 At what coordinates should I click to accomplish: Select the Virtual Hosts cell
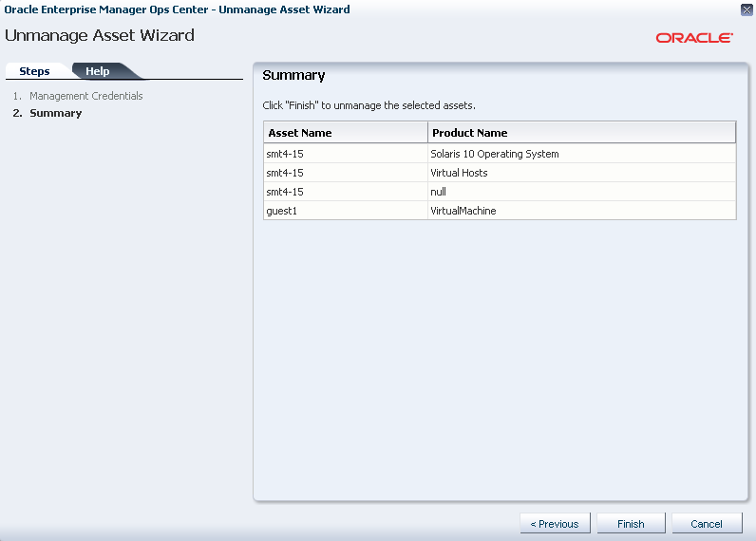(x=581, y=173)
